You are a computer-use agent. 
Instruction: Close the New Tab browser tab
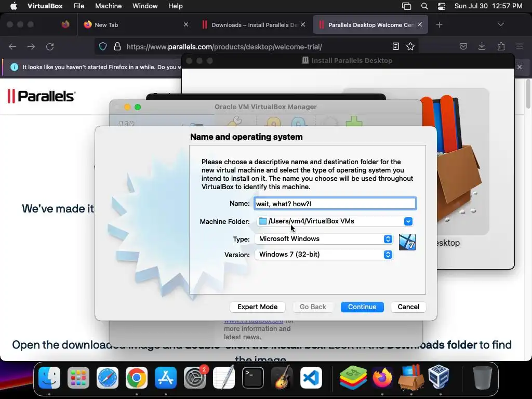pyautogui.click(x=186, y=24)
